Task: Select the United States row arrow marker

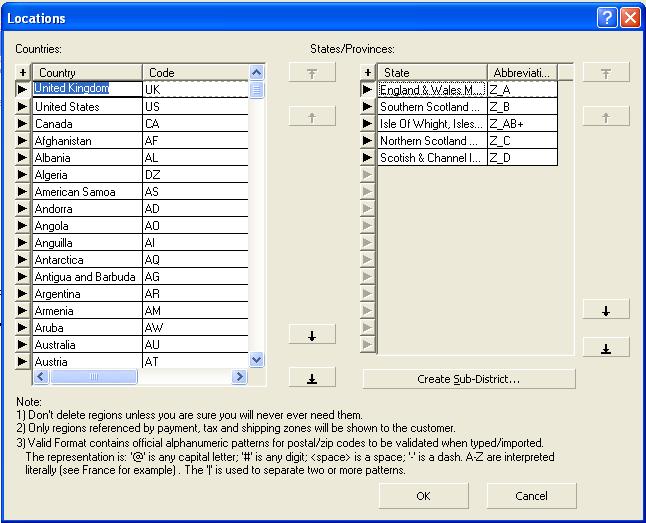Action: [23, 106]
